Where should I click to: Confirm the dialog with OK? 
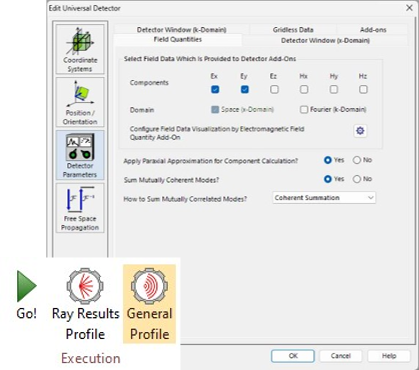pyautogui.click(x=293, y=356)
